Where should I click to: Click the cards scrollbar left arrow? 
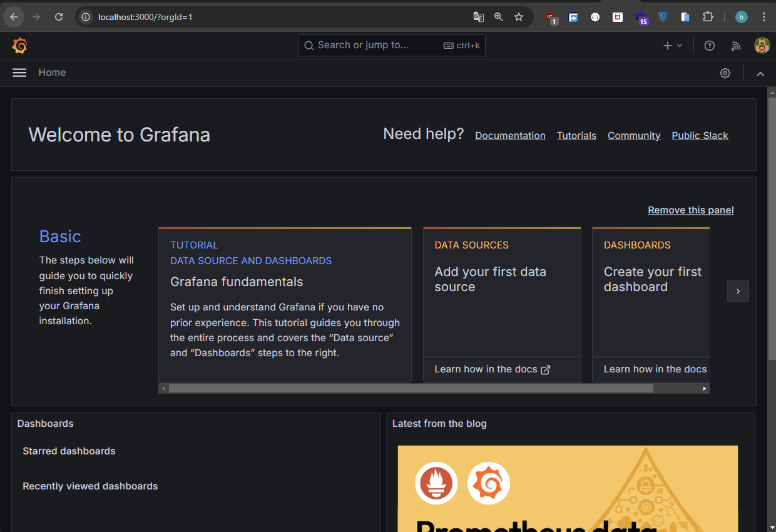(163, 389)
